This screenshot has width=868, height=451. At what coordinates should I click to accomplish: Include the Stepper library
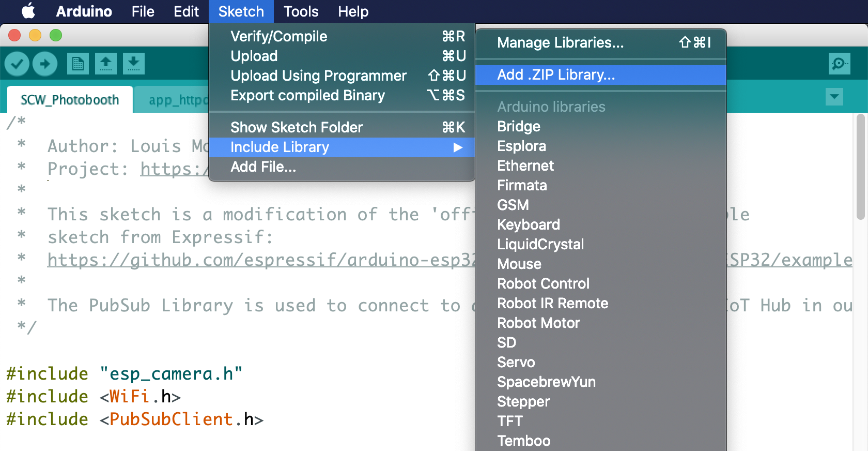[x=601, y=401]
